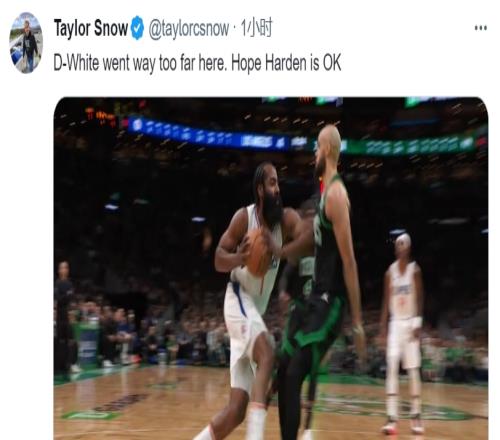Click the word D-White in tweet
The width and height of the screenshot is (500, 440).
[x=76, y=63]
